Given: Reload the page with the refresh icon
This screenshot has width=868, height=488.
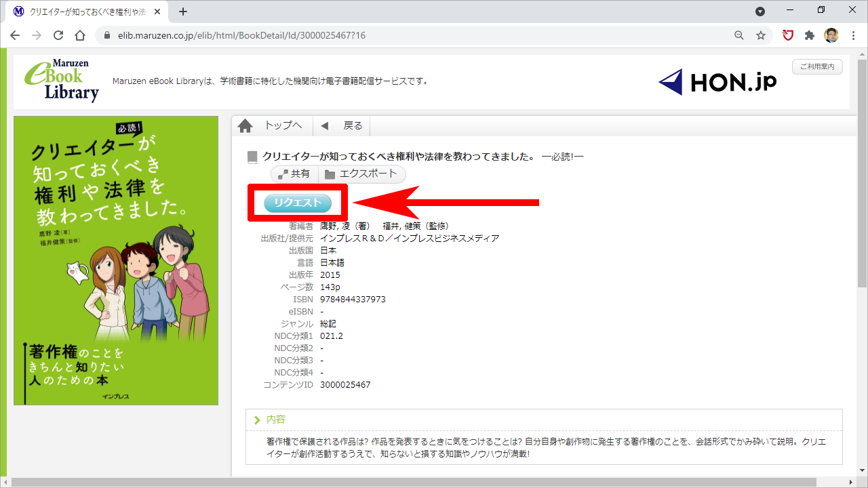Looking at the screenshot, I should tap(58, 35).
